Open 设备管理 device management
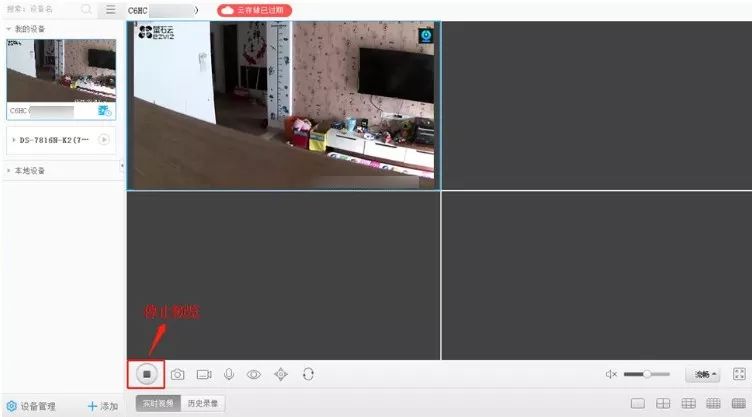 [x=32, y=407]
